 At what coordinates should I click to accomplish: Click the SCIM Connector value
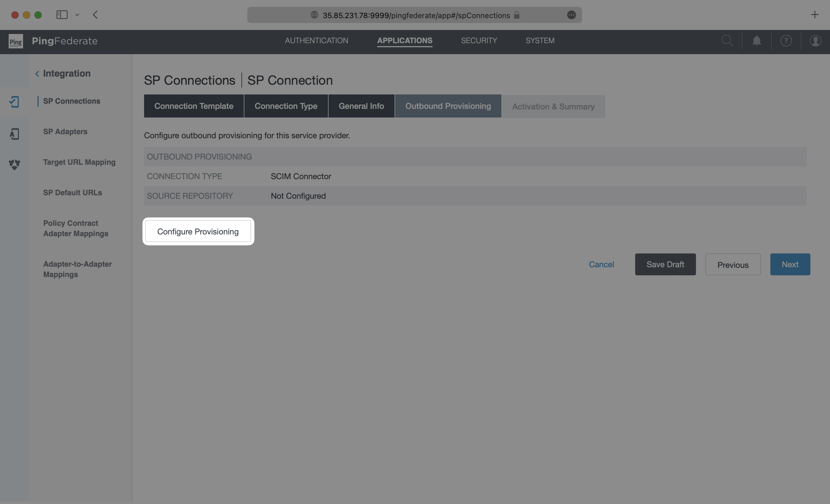point(301,177)
